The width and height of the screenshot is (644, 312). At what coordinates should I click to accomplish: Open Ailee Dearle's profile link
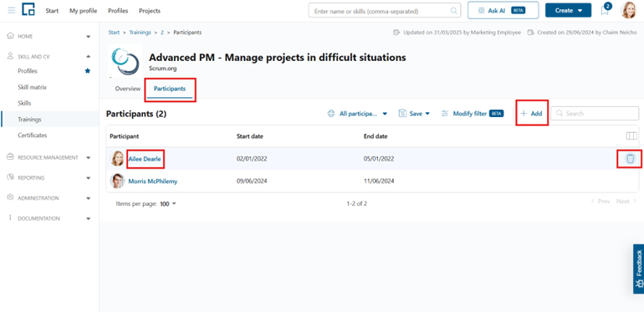[145, 159]
